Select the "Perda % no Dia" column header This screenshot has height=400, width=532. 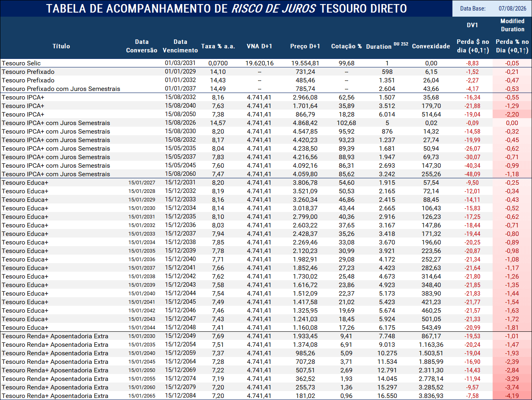pyautogui.click(x=512, y=46)
